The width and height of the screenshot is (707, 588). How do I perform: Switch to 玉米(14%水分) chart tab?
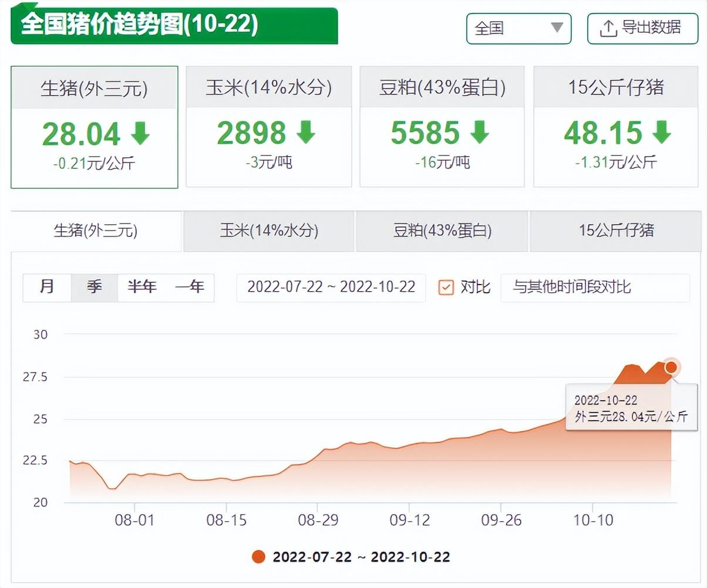[269, 231]
